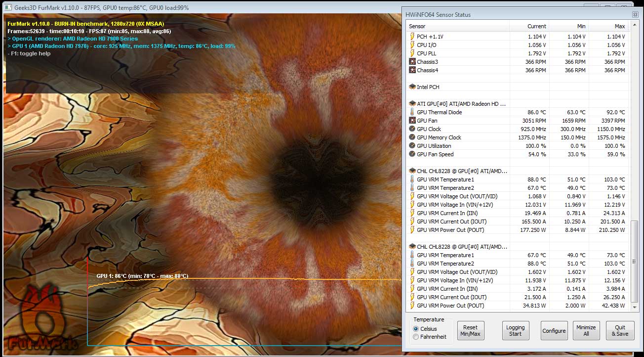
Task: Select the GPU Clock 925.0 MHz value
Action: tap(533, 129)
